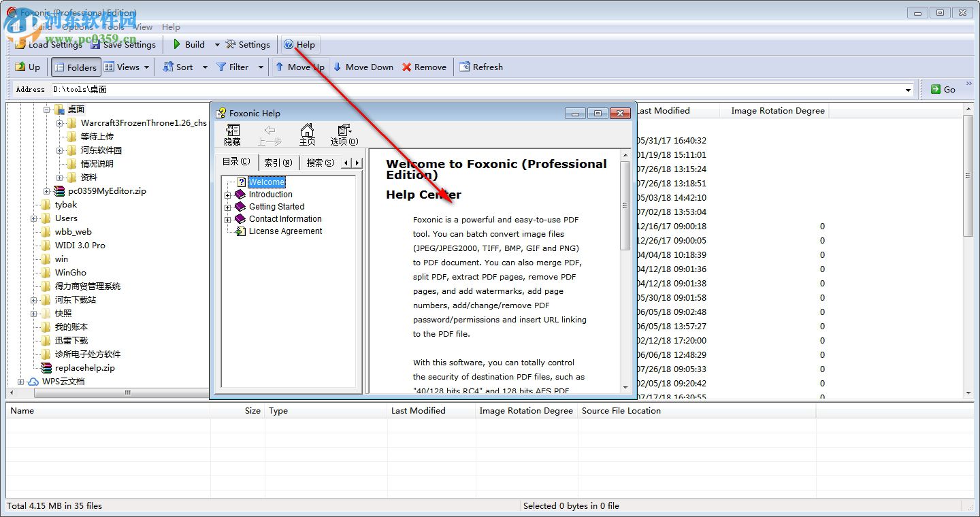The width and height of the screenshot is (980, 517).
Task: Open the License Agreement help topic
Action: point(285,231)
